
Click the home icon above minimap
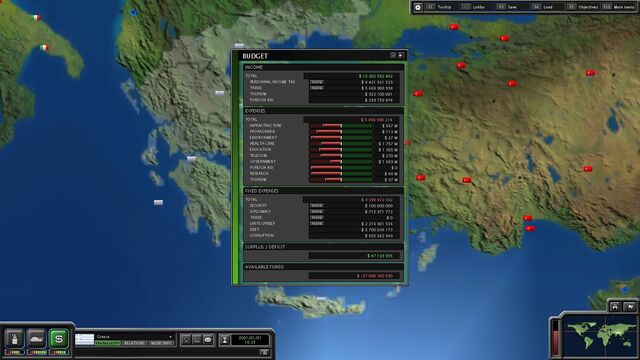[615, 307]
